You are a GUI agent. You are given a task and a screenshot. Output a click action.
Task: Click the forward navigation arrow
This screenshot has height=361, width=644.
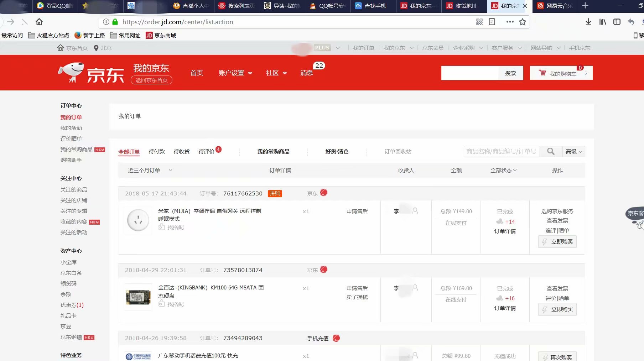click(11, 22)
